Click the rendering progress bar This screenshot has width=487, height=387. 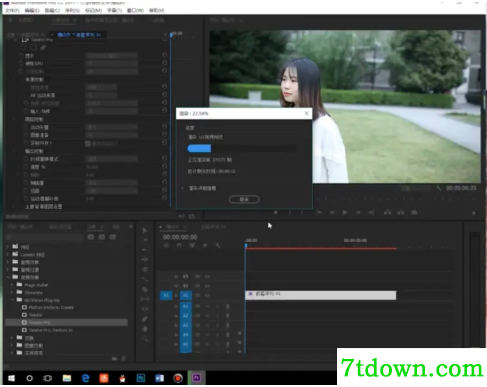click(x=242, y=148)
